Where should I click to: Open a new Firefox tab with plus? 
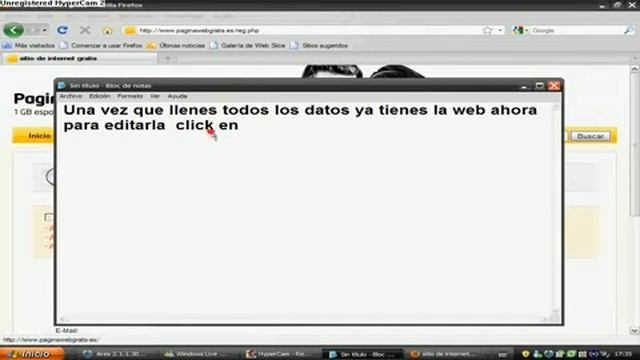tap(168, 58)
